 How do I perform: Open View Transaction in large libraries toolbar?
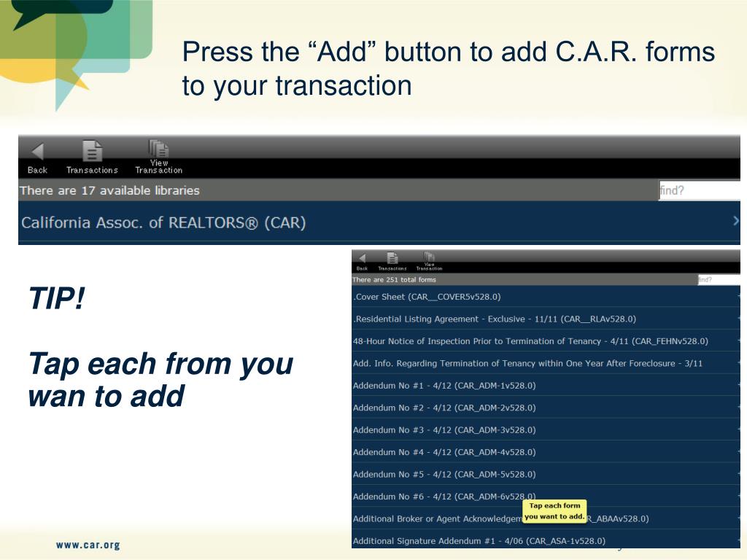(x=158, y=157)
